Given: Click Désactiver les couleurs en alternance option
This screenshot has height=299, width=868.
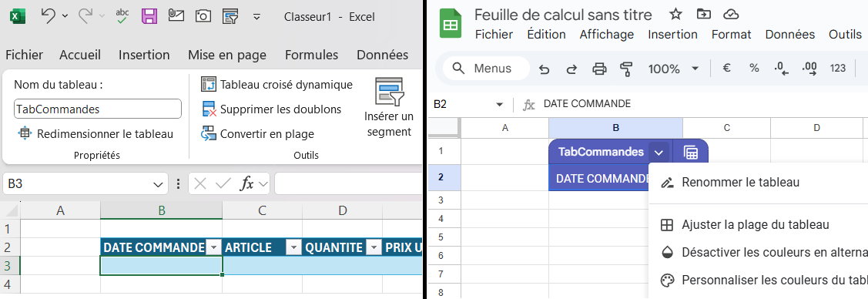Looking at the screenshot, I should tap(765, 253).
